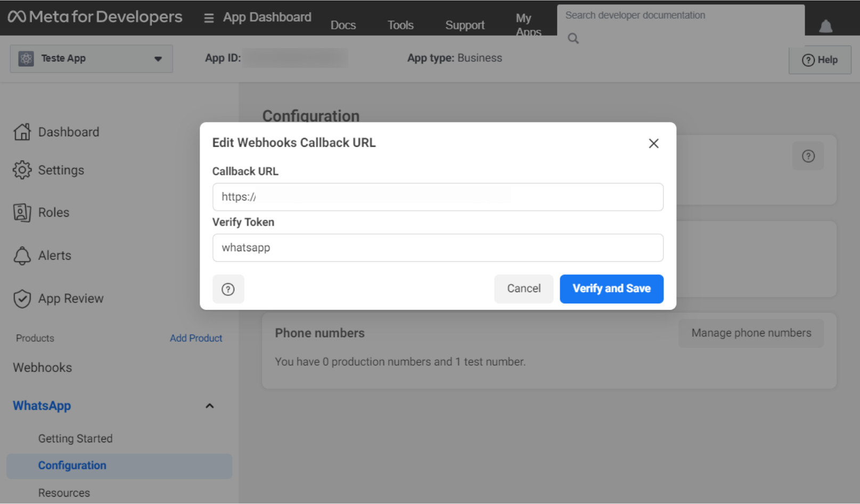This screenshot has height=504, width=860.
Task: Click the question icon on the Configuration card
Action: pyautogui.click(x=808, y=156)
